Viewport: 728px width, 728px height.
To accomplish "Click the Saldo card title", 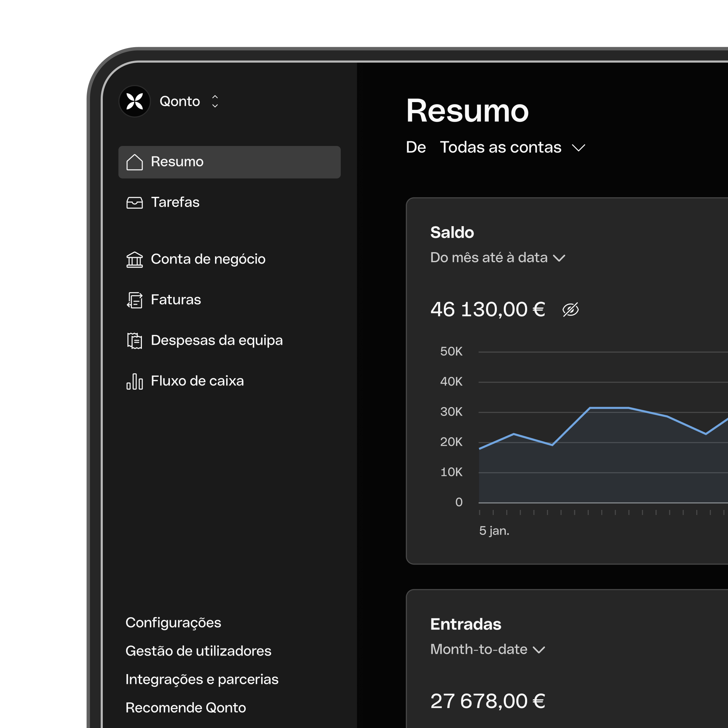I will point(452,233).
